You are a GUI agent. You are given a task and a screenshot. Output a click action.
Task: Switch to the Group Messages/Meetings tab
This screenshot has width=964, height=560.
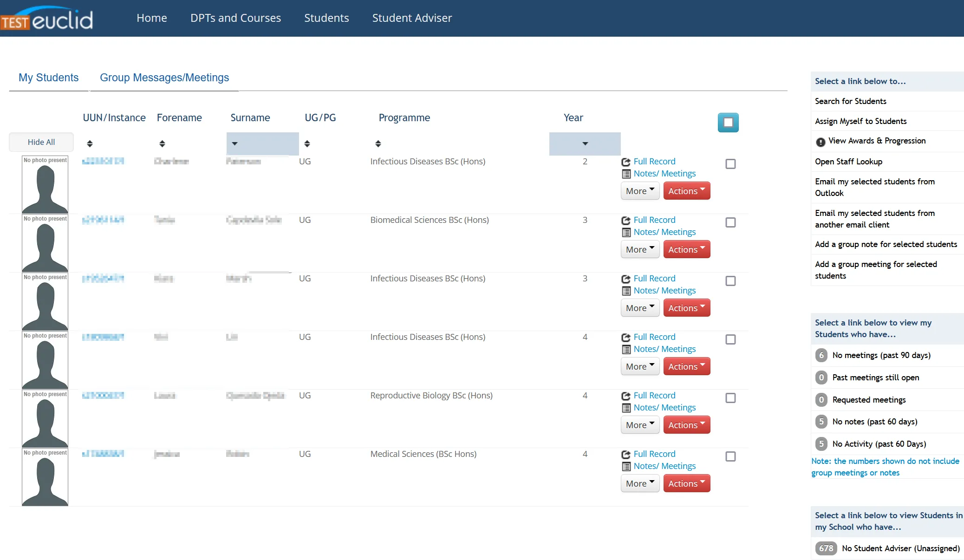164,78
